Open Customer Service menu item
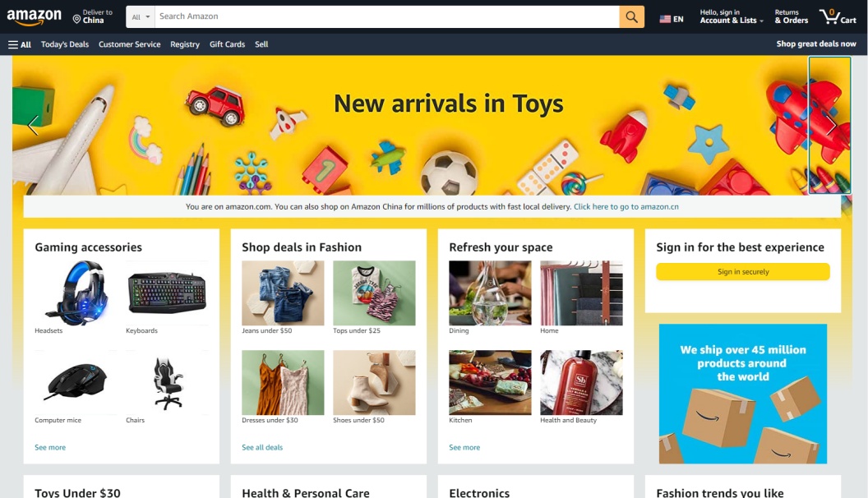 pos(130,44)
